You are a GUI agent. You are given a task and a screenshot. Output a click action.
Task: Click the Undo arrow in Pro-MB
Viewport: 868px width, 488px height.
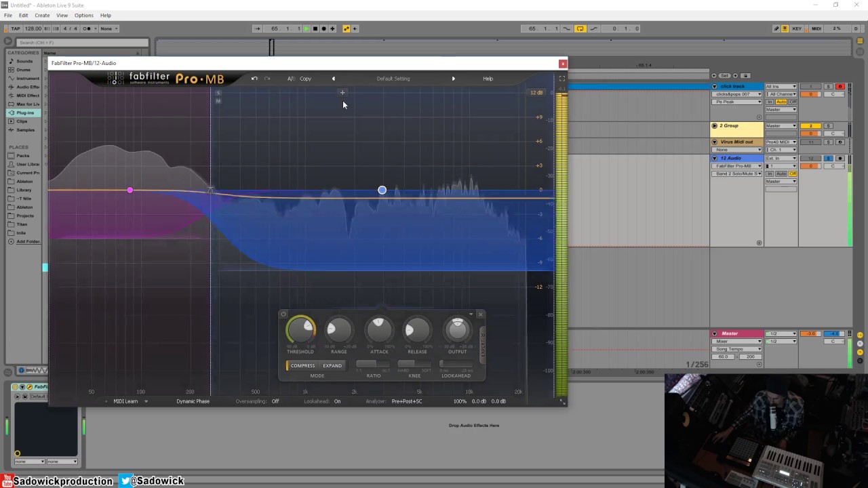254,79
